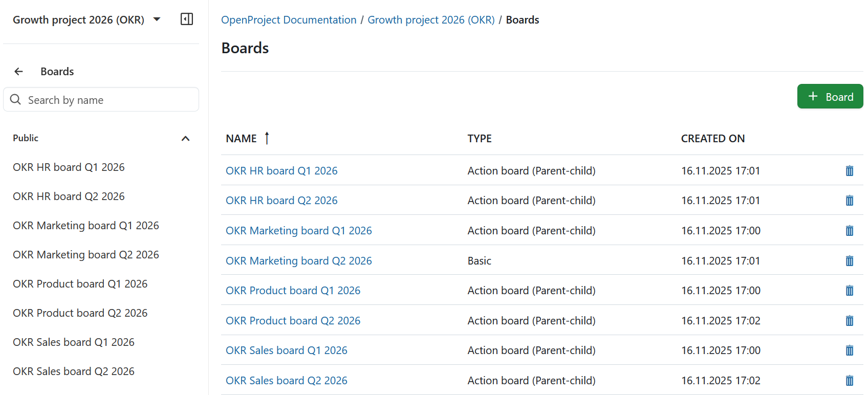
Task: Click the Action board type of OKR HR board Q1
Action: (x=532, y=171)
